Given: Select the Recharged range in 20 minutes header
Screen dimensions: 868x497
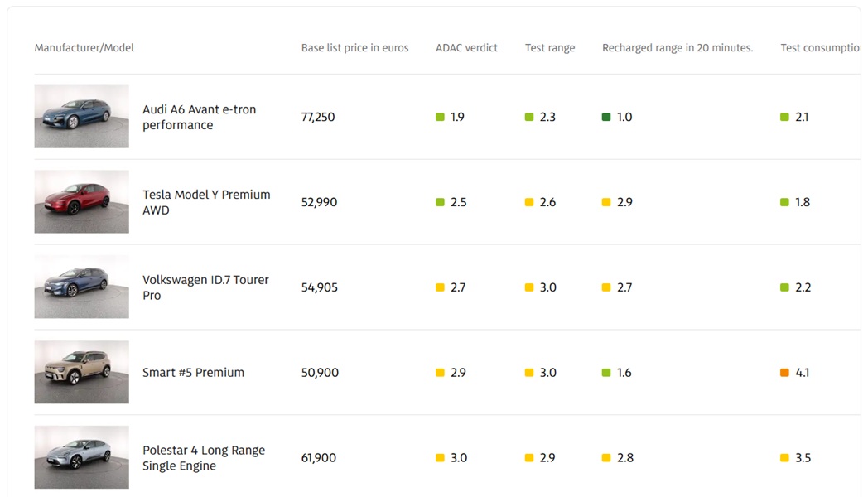Looking at the screenshot, I should (x=678, y=48).
